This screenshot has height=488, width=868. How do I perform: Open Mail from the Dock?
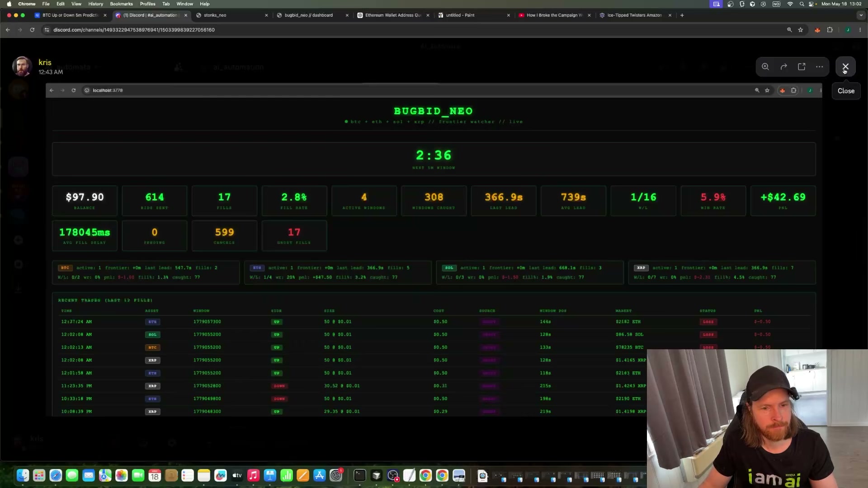click(89, 475)
